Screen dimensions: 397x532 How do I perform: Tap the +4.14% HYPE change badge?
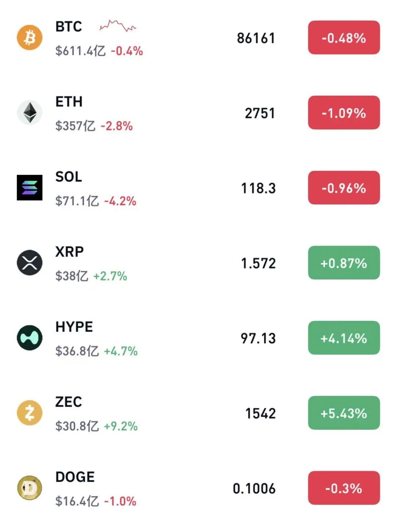point(344,338)
